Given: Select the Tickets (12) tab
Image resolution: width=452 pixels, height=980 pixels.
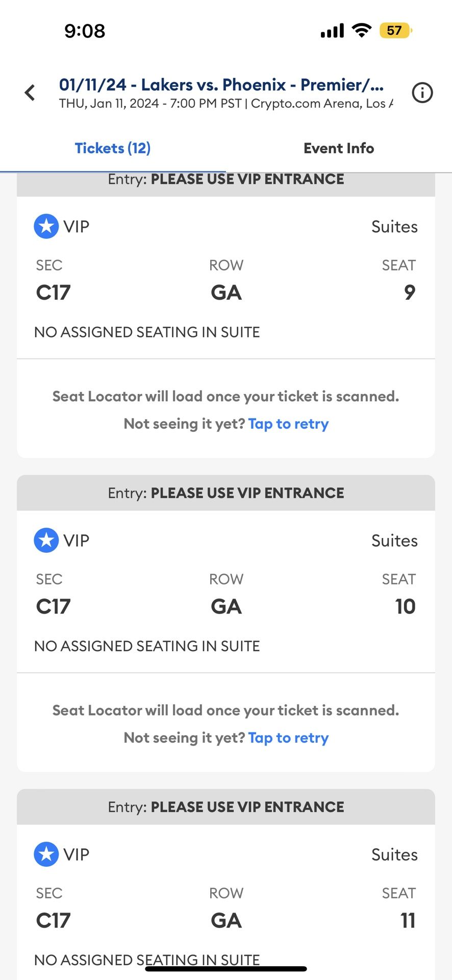Looking at the screenshot, I should point(113,148).
